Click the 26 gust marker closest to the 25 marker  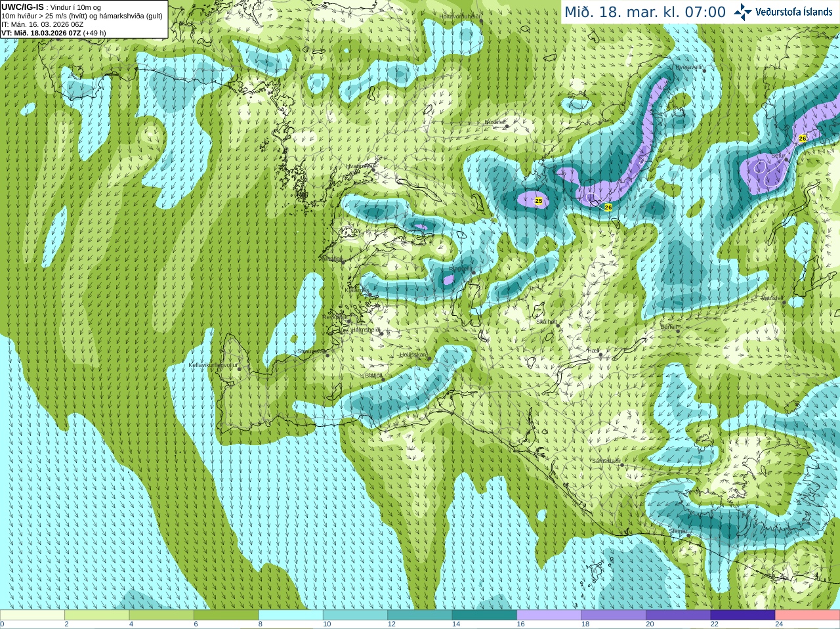point(608,207)
